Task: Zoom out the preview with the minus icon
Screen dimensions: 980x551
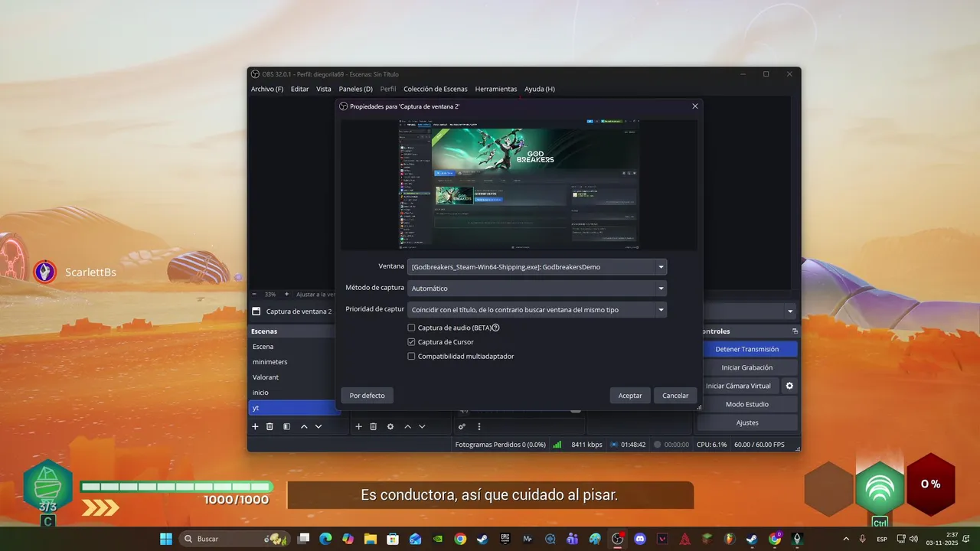Action: pyautogui.click(x=254, y=294)
